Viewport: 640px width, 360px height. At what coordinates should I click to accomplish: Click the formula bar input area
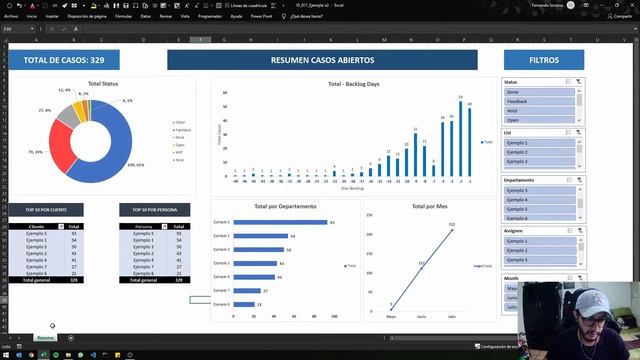click(x=355, y=29)
